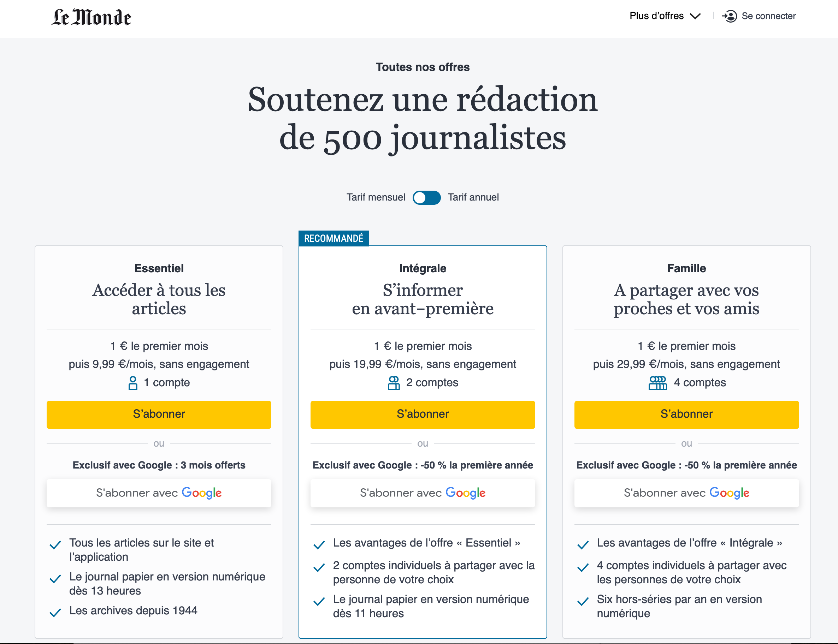
Task: Subscribe to the Famille plan
Action: pyautogui.click(x=686, y=415)
